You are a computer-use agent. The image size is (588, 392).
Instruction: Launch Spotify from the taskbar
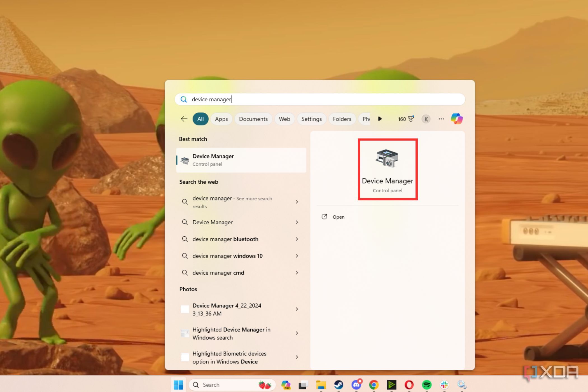click(x=426, y=385)
